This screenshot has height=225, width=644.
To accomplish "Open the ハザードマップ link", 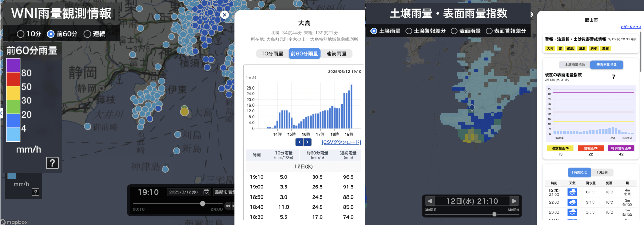I will [x=631, y=27].
